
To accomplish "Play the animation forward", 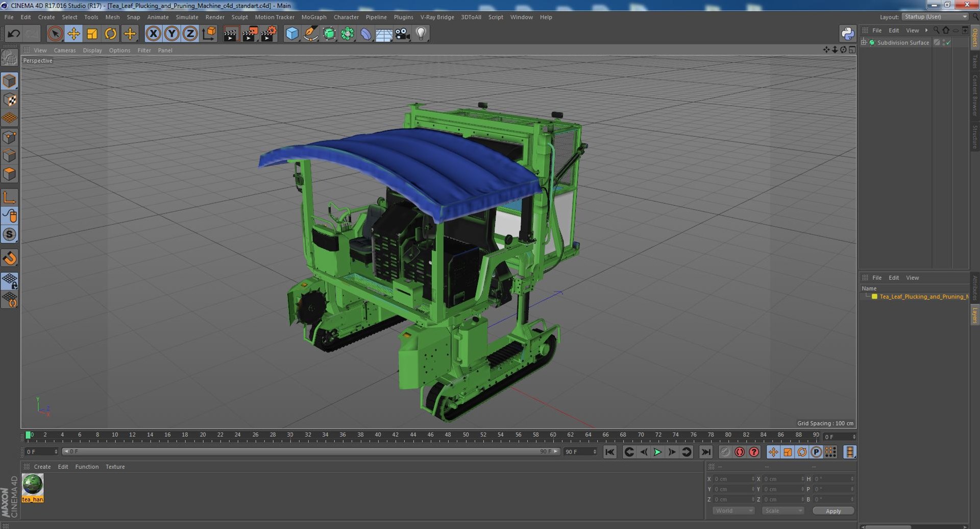I will (657, 452).
